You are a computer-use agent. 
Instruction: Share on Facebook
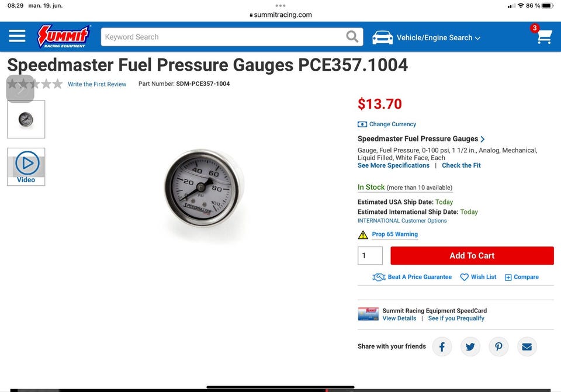[442, 346]
